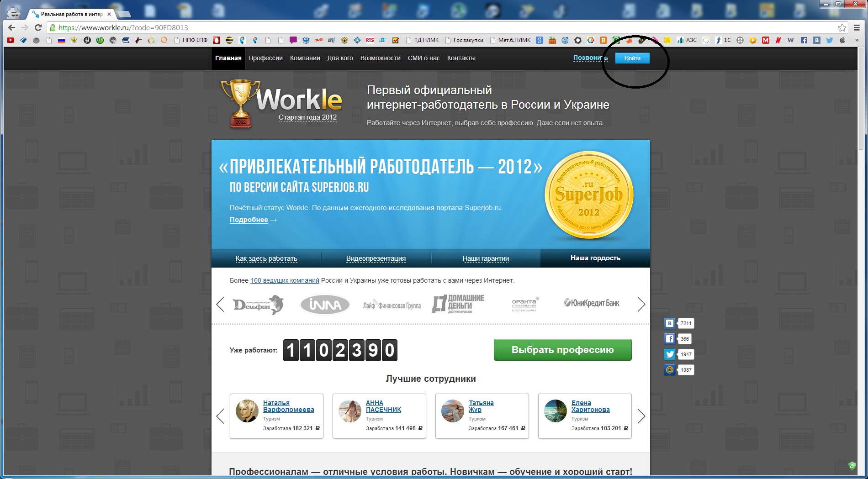Open the Russian flag bookmark

(x=62, y=40)
